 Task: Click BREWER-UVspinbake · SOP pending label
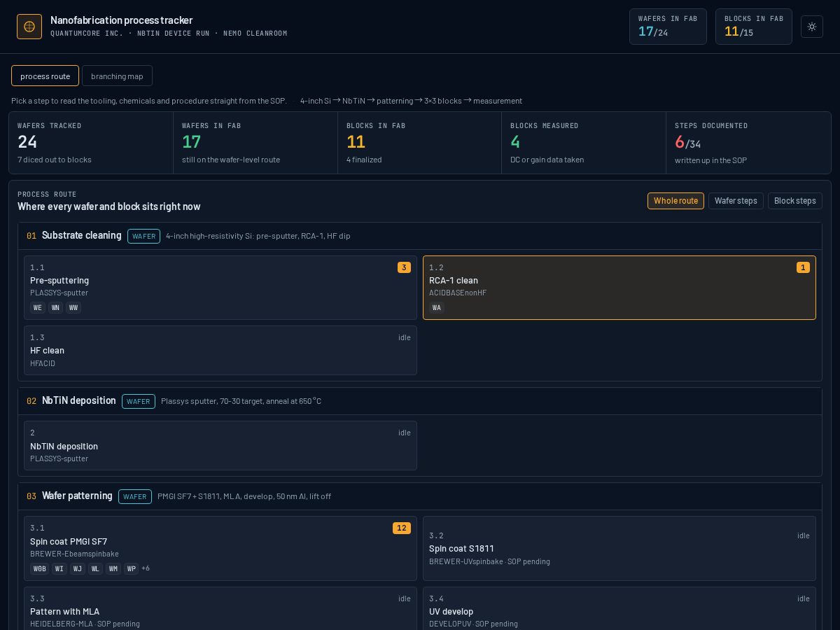coord(489,561)
